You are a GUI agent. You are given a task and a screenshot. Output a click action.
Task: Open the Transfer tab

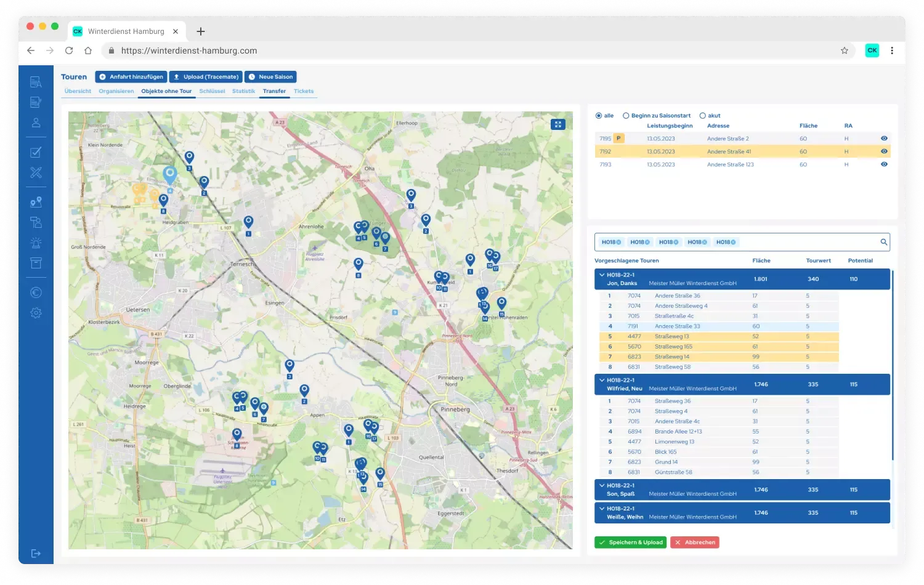pos(274,91)
